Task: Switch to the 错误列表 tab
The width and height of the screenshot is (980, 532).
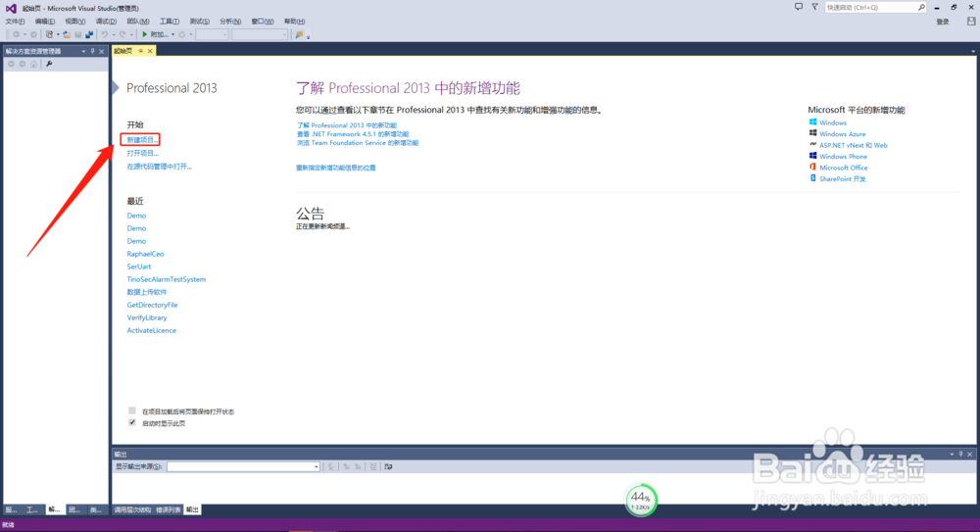Action: 169,509
